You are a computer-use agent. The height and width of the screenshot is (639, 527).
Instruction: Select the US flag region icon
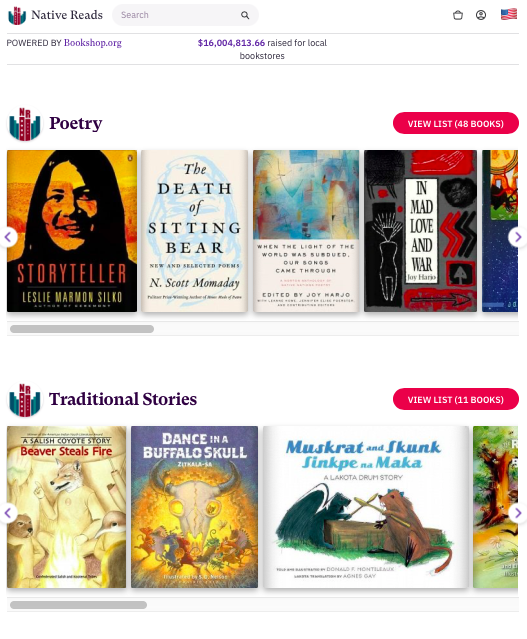click(x=509, y=14)
